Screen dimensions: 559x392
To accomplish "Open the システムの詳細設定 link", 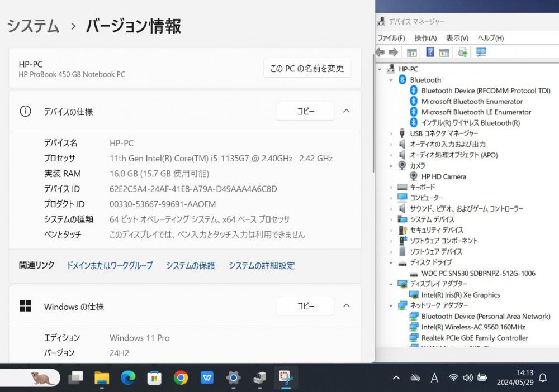I will tap(262, 265).
